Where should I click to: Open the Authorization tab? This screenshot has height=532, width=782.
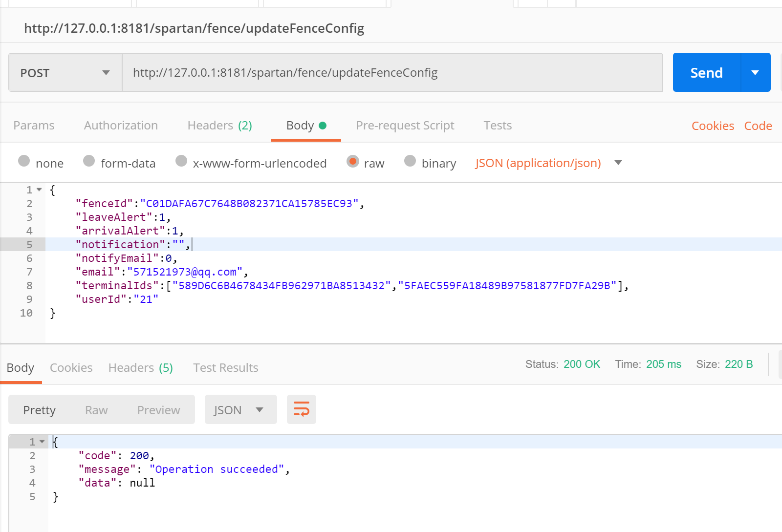tap(121, 126)
